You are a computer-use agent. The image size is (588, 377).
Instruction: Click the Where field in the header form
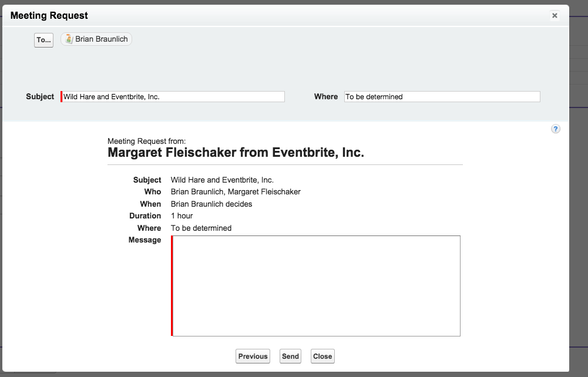pos(441,97)
